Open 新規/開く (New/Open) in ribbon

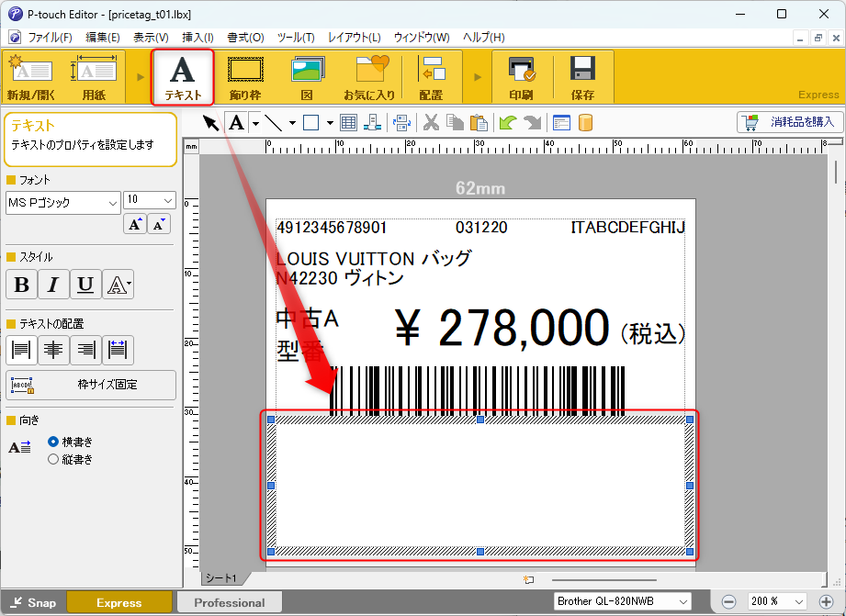click(30, 78)
